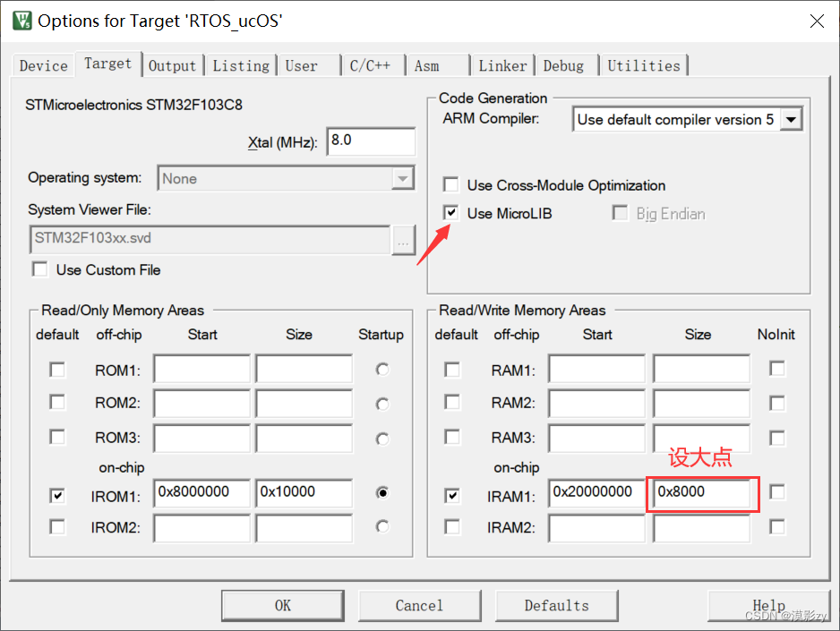The image size is (840, 631).
Task: Click the ROM1 Start address field
Action: pyautogui.click(x=201, y=368)
